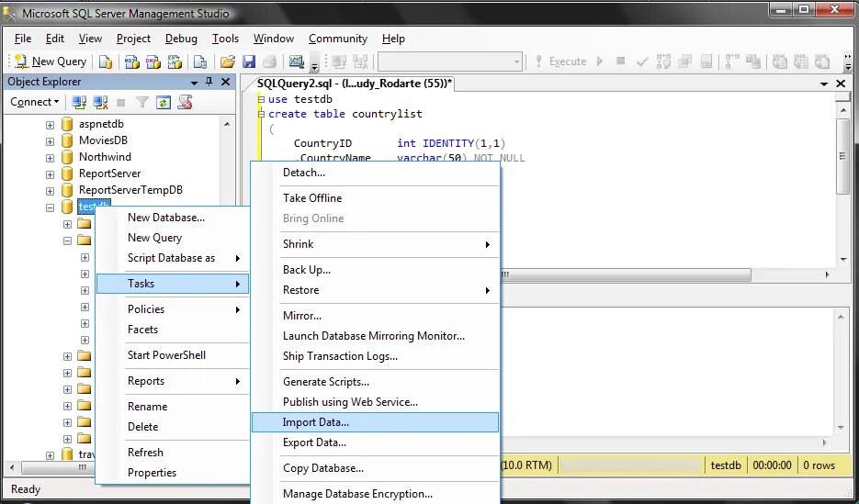This screenshot has width=859, height=504.
Task: Choose Import Data... in the Tasks submenu
Action: click(x=375, y=422)
